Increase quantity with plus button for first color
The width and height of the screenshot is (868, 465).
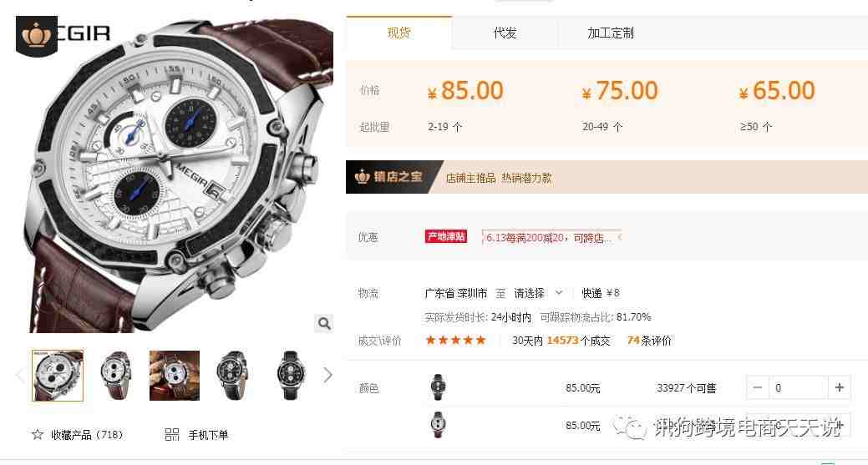click(840, 387)
